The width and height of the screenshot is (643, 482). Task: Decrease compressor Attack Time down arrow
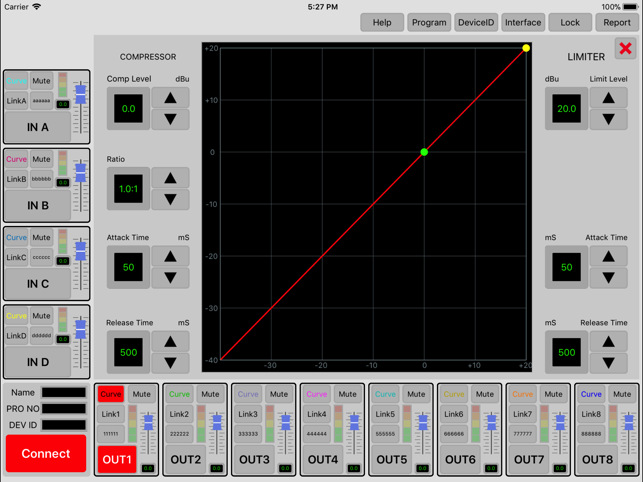point(170,278)
